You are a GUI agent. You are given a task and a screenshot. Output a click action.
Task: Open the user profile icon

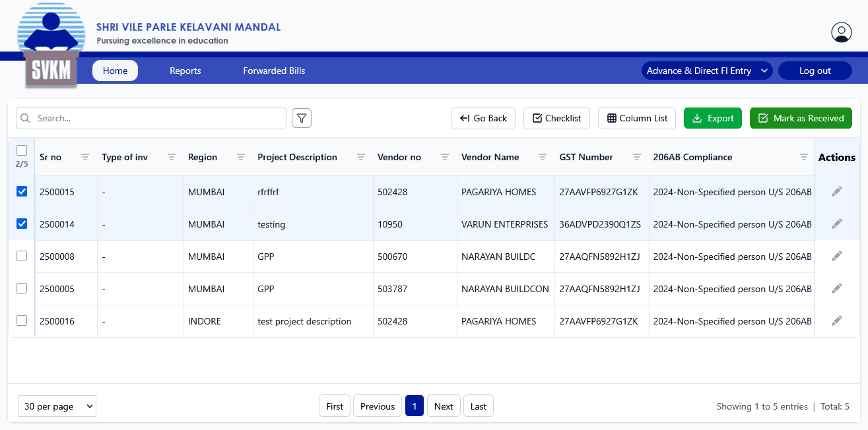tap(841, 32)
